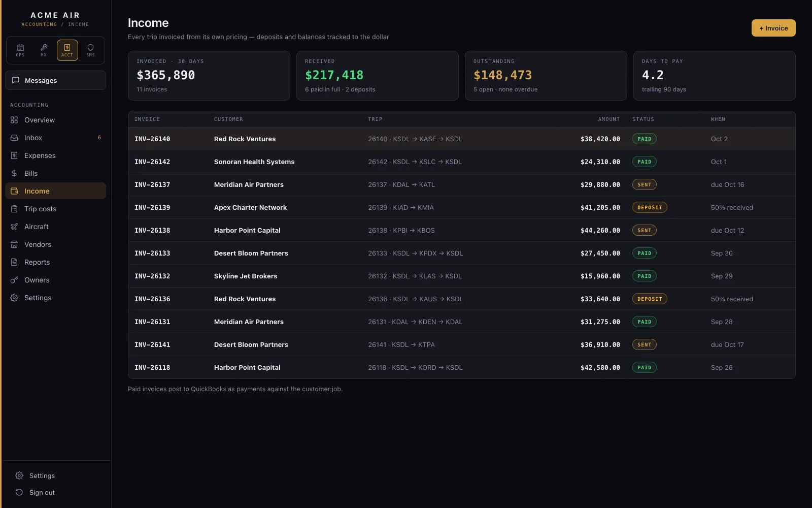Select Skyline Jet Brokers customer name

pos(246,276)
